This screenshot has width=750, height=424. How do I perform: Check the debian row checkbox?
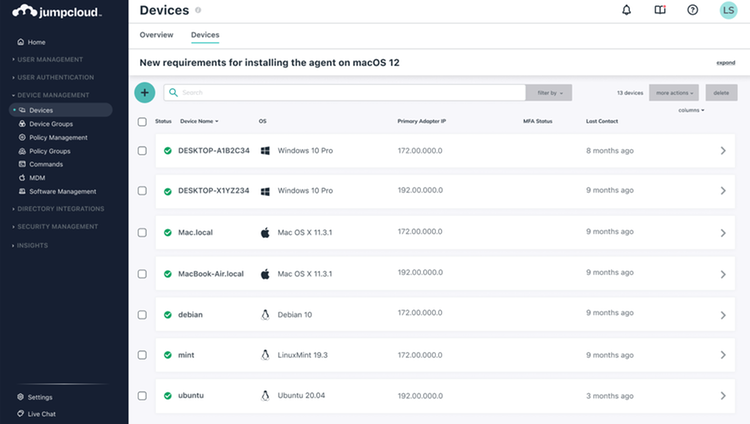[142, 314]
